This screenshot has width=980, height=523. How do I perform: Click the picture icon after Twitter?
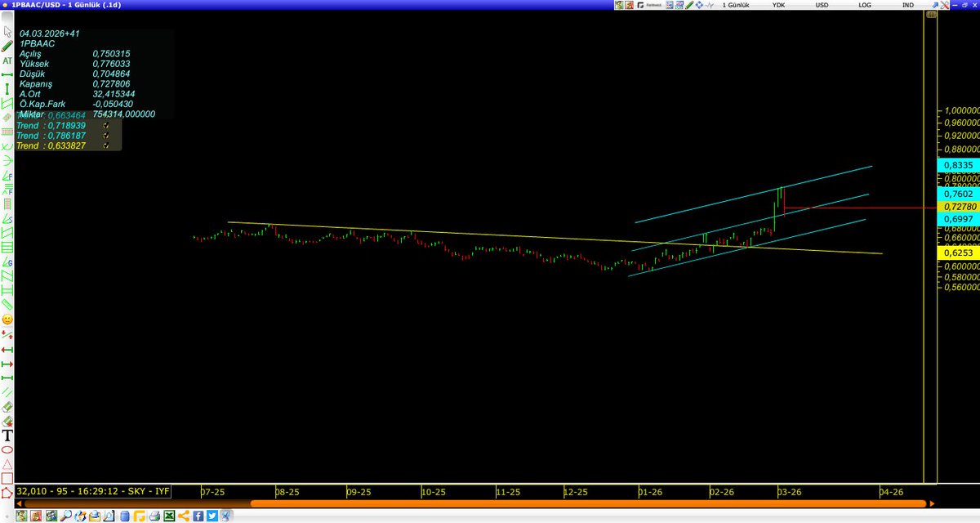tap(225, 516)
